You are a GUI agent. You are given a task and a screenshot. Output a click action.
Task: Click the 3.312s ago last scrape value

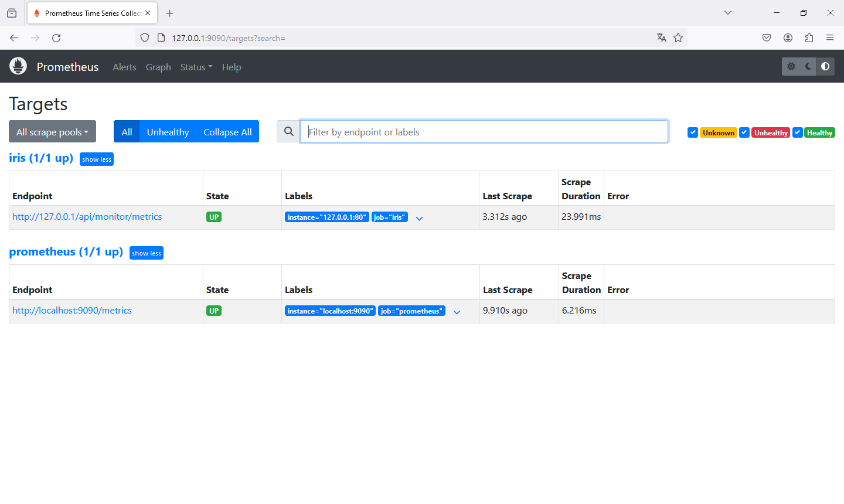pos(505,217)
